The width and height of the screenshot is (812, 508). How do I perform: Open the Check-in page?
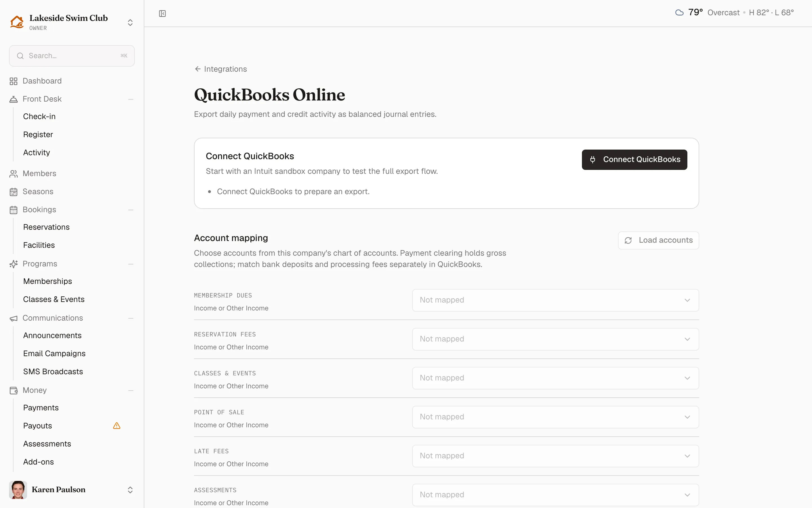(39, 117)
